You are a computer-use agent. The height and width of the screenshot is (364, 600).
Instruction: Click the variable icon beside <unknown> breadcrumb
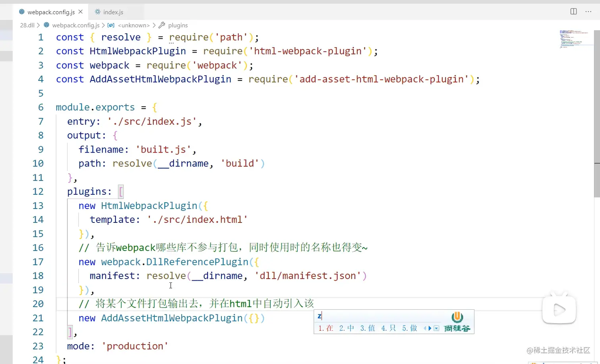[111, 25]
